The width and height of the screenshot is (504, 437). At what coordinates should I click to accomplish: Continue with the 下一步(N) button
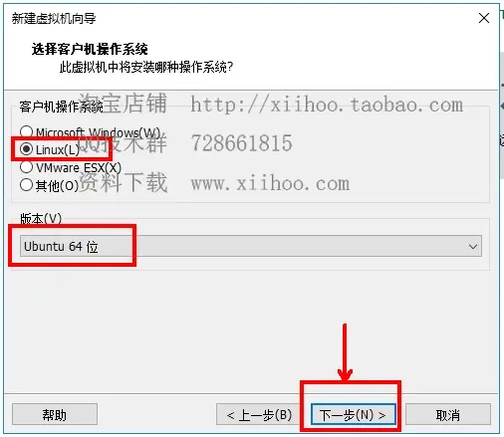[x=354, y=414]
